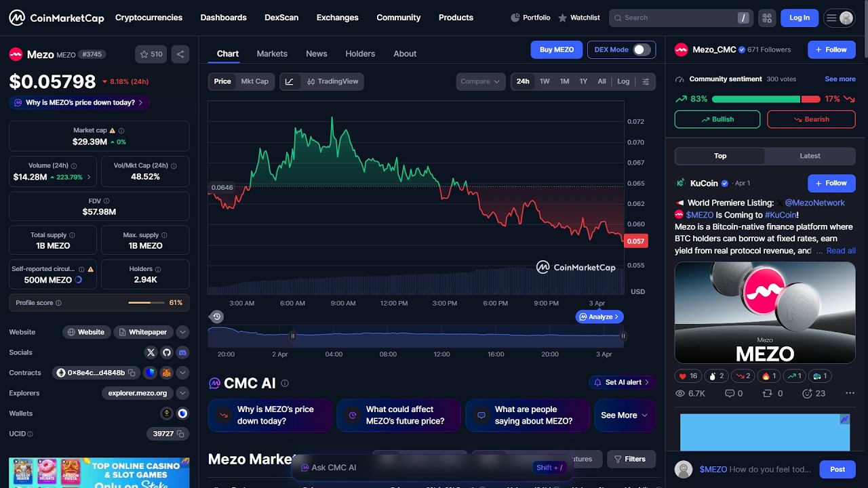Add contract to Trust Wallet shield icon

[x=151, y=373]
